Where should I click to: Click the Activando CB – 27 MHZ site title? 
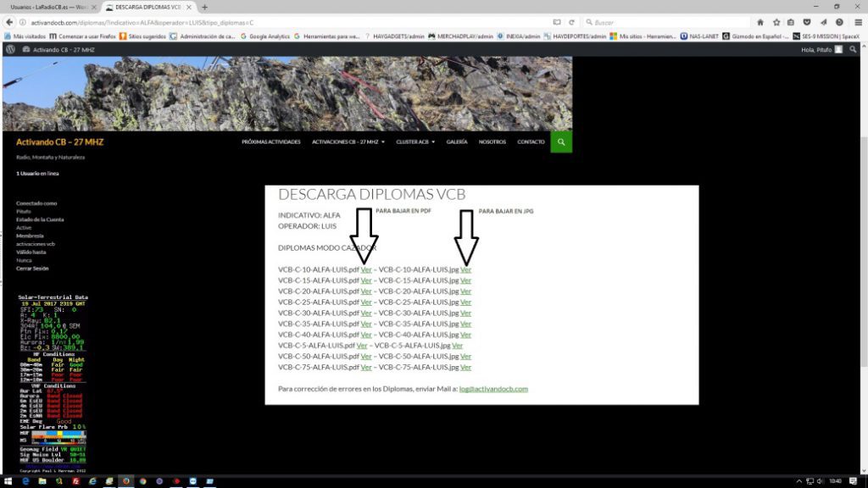point(60,142)
